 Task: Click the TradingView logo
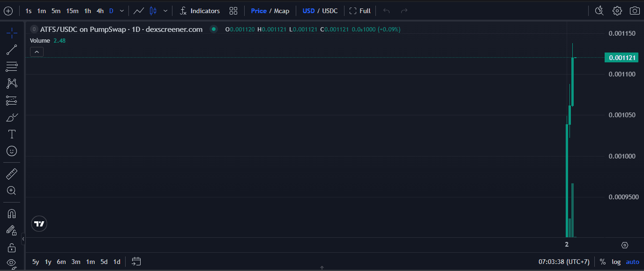tap(39, 224)
